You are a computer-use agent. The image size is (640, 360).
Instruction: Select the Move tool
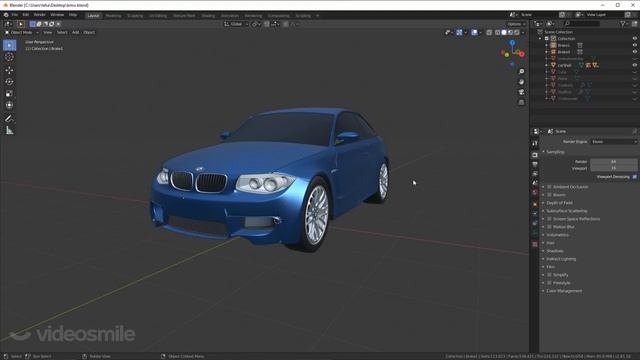(9, 70)
